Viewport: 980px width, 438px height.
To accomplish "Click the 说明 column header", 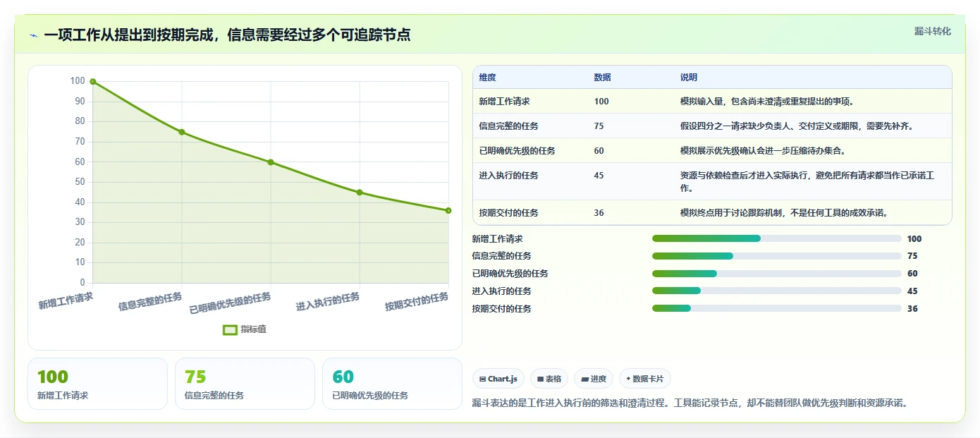I will 688,78.
